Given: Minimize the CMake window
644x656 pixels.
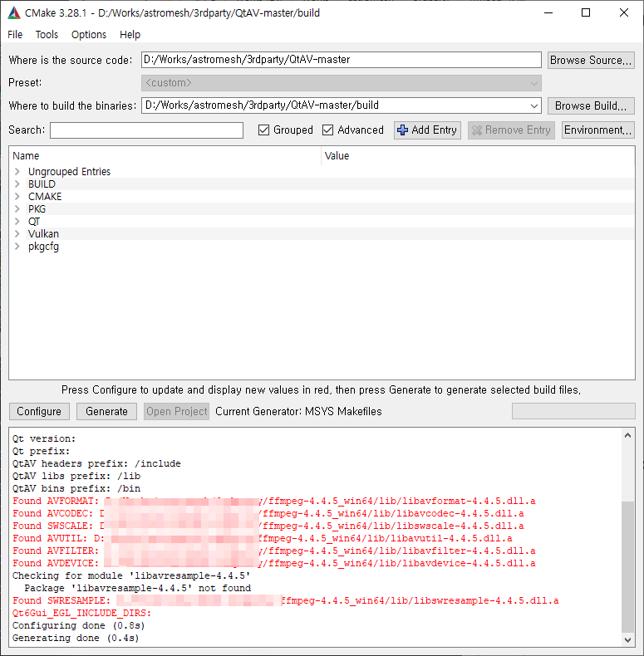Looking at the screenshot, I should 548,13.
